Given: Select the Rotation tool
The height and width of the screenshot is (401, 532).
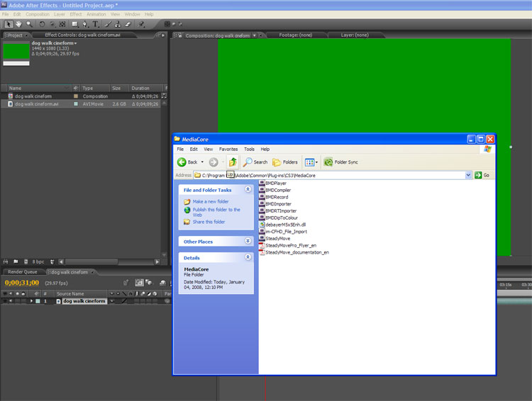Looking at the screenshot, I should click(43, 23).
